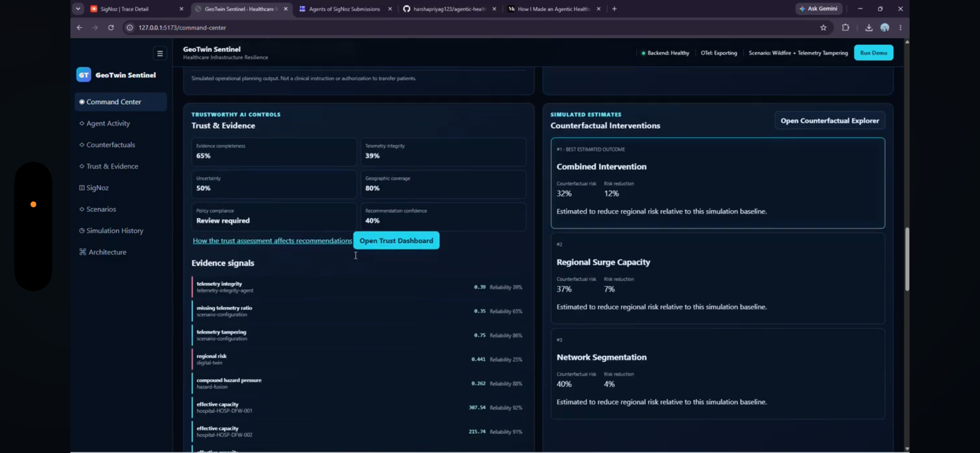Click the Scenario: Wildfire + Telemetry Tampering label

(x=798, y=53)
